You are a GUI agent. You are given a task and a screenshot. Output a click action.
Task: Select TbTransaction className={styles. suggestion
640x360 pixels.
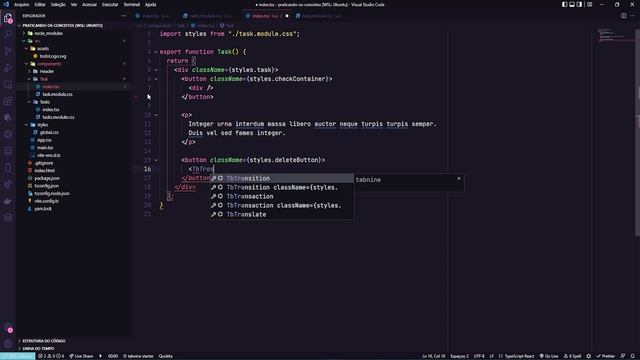pyautogui.click(x=282, y=205)
